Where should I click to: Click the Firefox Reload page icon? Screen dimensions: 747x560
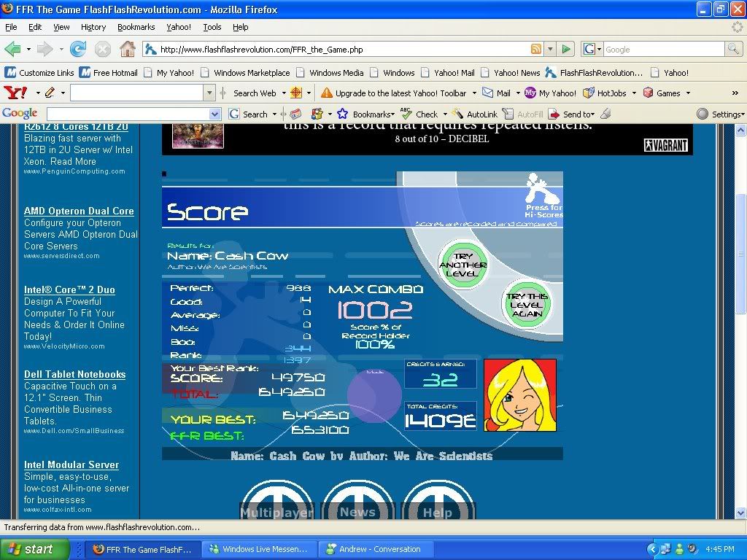[78, 50]
